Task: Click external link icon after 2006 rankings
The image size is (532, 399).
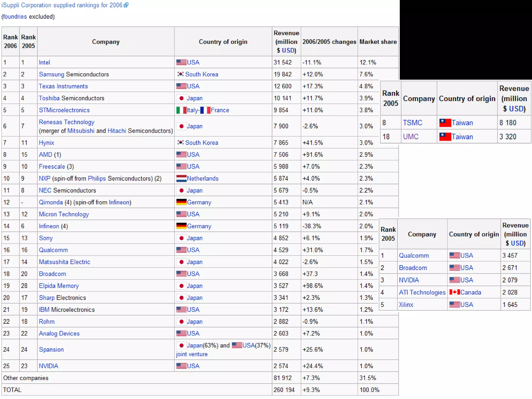Action: tap(126, 5)
